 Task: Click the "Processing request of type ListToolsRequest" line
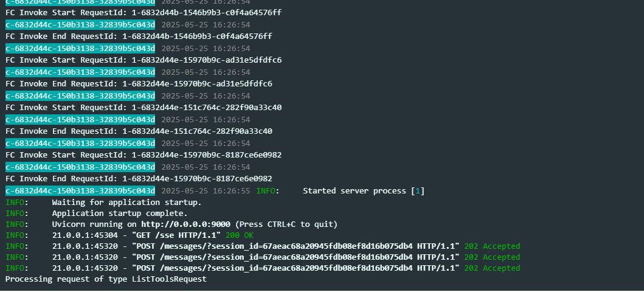[106, 279]
